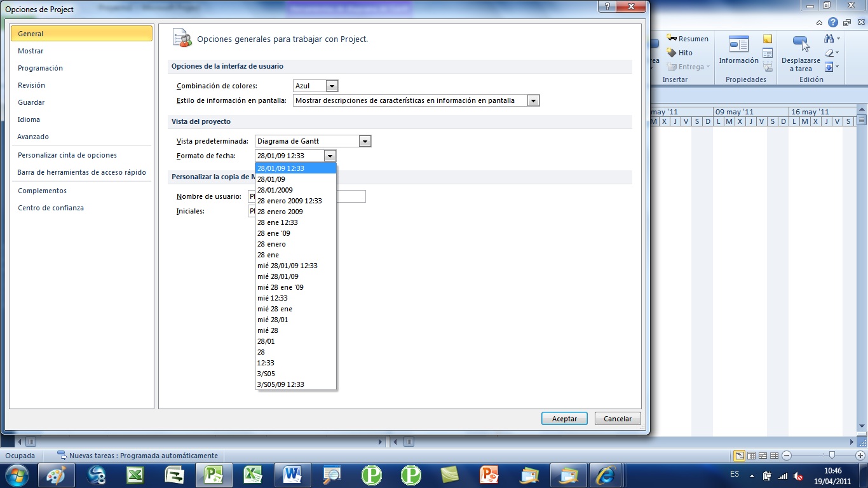Open Personalizar cinta de opciones
The image size is (868, 488).
[x=82, y=155]
